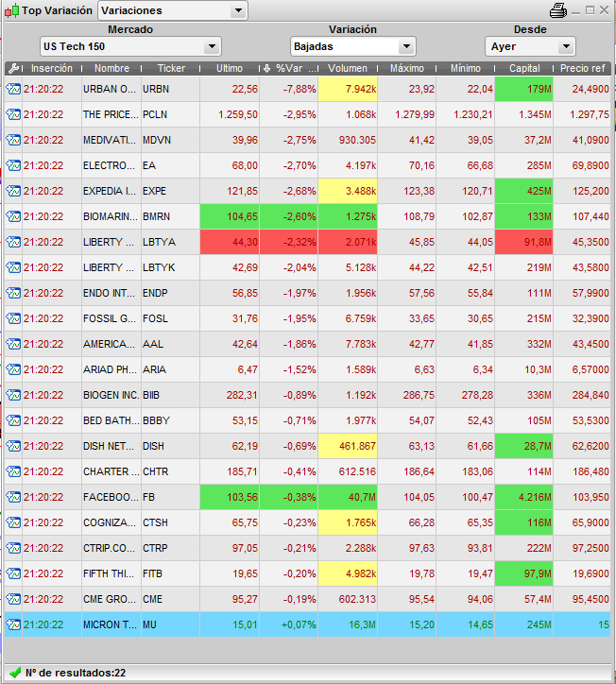Select the CHTR ticker cell

pos(171,472)
